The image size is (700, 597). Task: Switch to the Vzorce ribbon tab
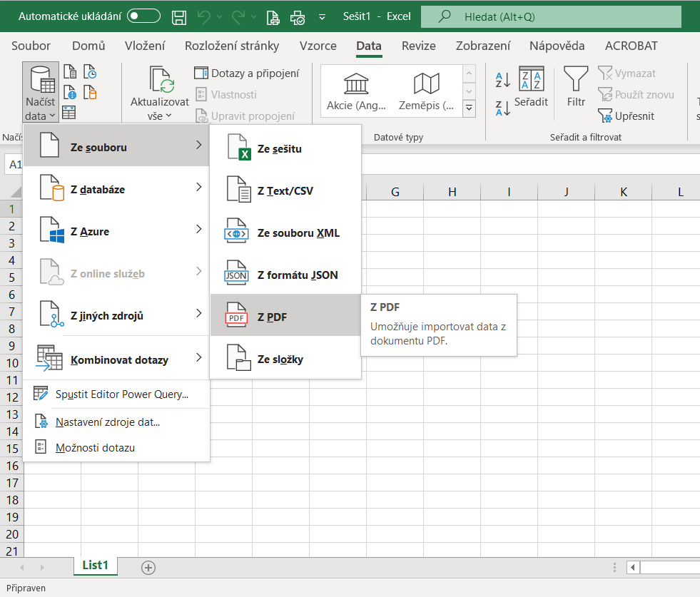point(318,46)
